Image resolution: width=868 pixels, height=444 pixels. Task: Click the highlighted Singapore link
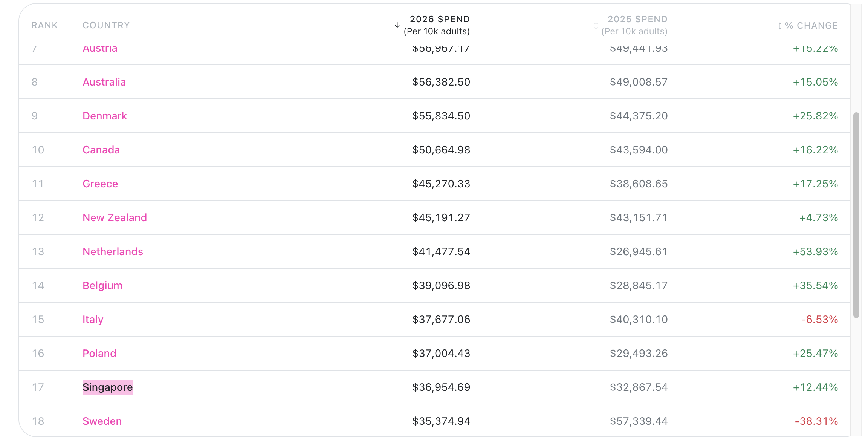(x=108, y=387)
